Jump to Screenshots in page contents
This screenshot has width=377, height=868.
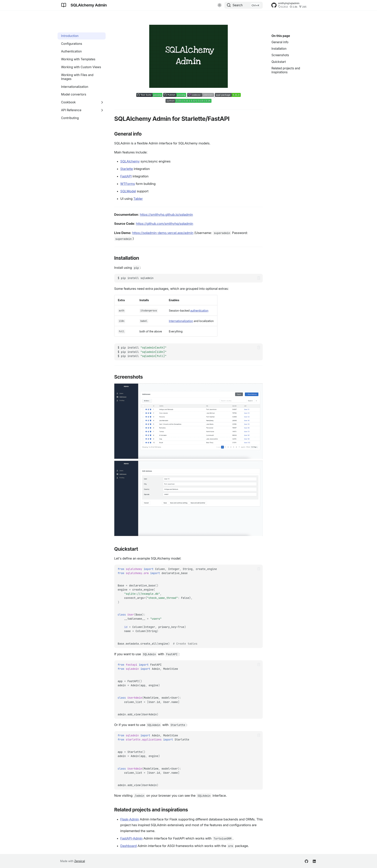tap(280, 55)
